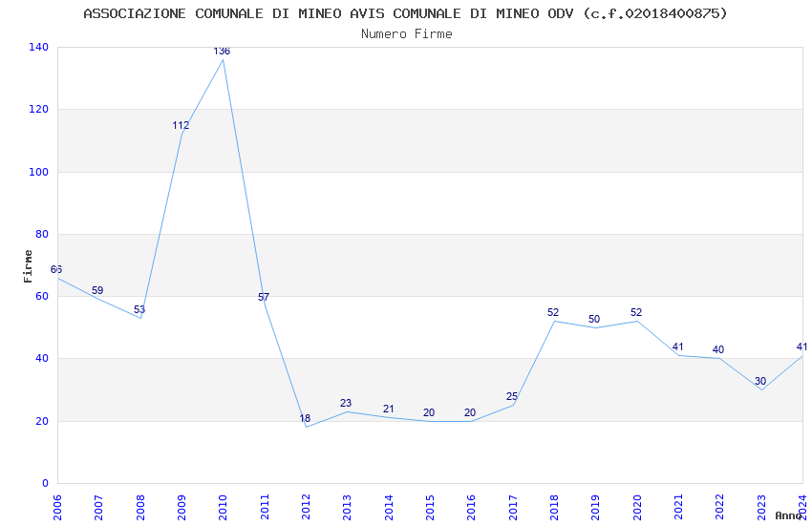Click the 50 data label at 2019
Viewport: 812px width, 525px height.
click(x=594, y=319)
